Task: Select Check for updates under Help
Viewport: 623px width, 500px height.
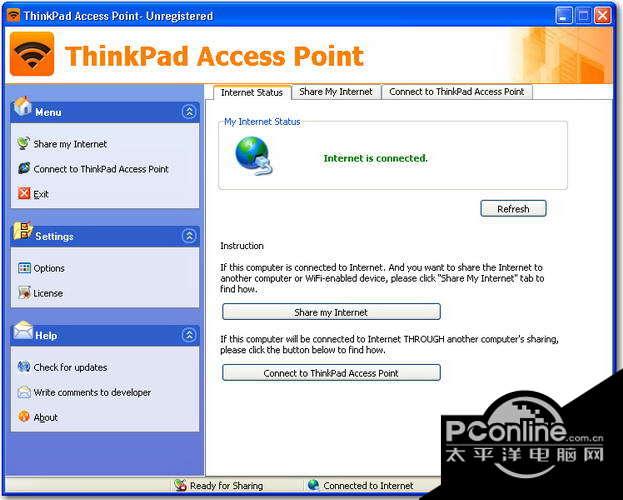Action: click(70, 367)
